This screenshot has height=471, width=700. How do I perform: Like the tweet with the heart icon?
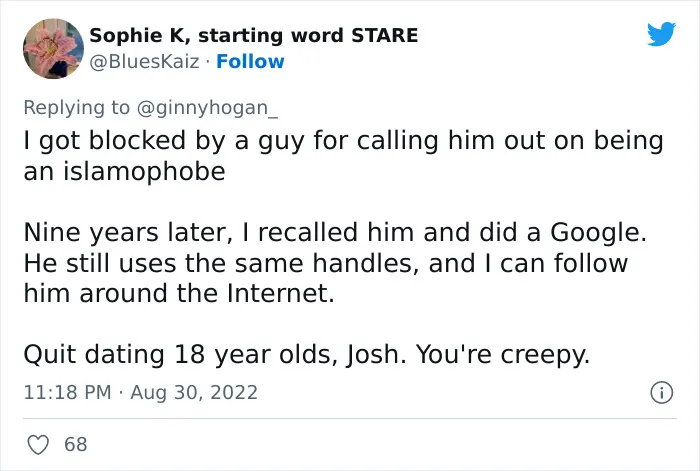(x=38, y=445)
